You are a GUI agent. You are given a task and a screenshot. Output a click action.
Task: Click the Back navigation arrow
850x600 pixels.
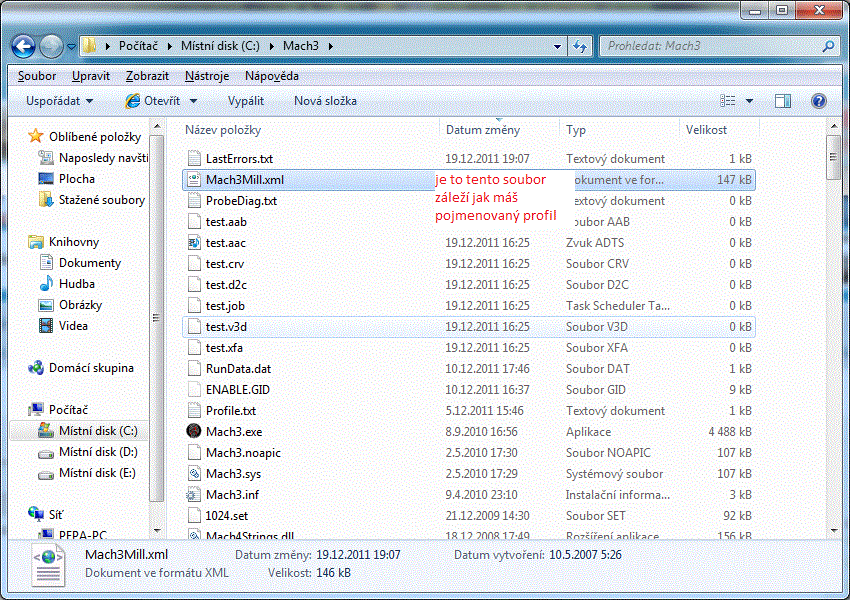[x=24, y=46]
